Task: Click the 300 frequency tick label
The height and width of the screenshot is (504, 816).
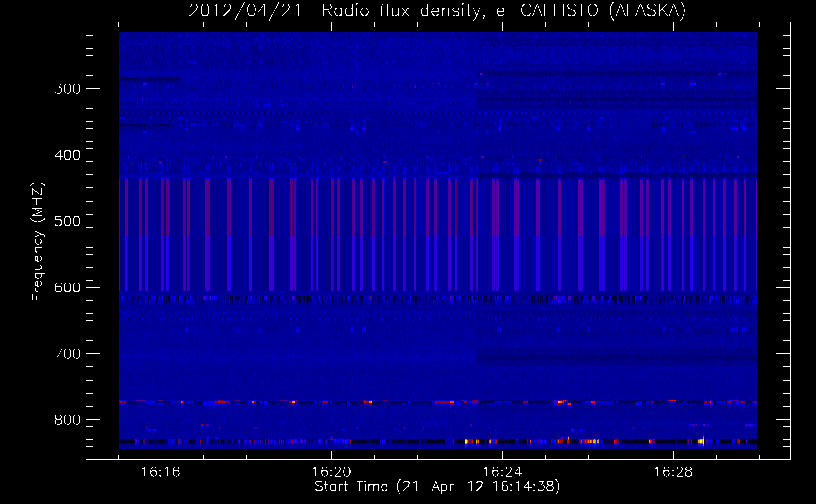Action: pyautogui.click(x=68, y=89)
